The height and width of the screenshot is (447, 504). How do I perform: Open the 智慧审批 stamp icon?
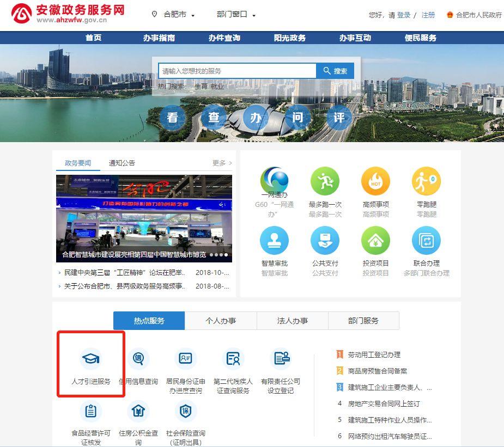pos(275,241)
